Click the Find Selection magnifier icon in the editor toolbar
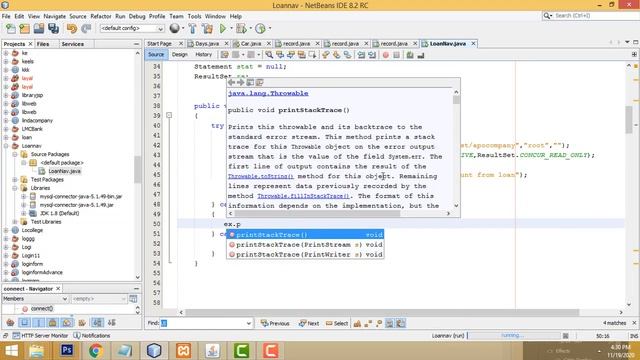The image size is (640, 360). point(269,55)
